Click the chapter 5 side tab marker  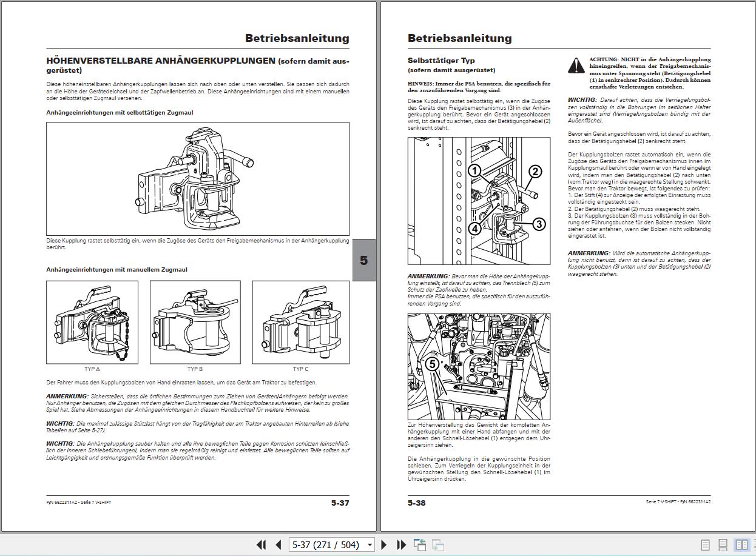(364, 261)
